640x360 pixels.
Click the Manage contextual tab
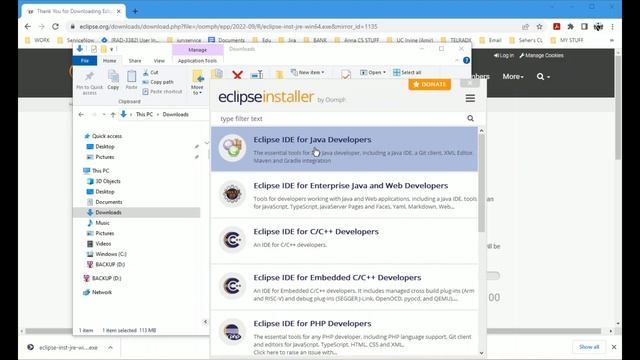click(x=198, y=49)
